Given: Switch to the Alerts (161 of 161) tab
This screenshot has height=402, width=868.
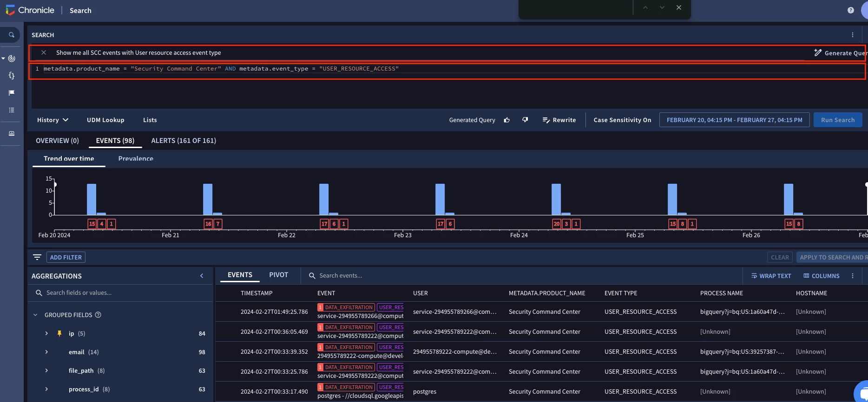Looking at the screenshot, I should click(184, 141).
